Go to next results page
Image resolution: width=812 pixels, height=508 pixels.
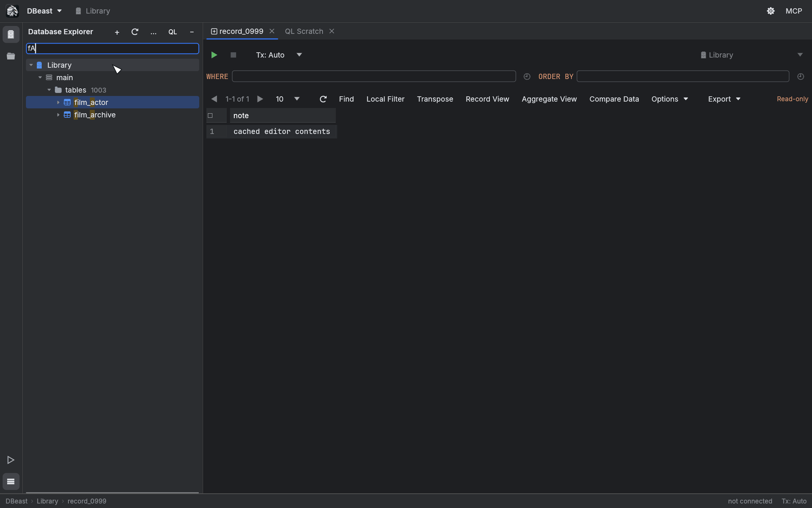(x=260, y=99)
